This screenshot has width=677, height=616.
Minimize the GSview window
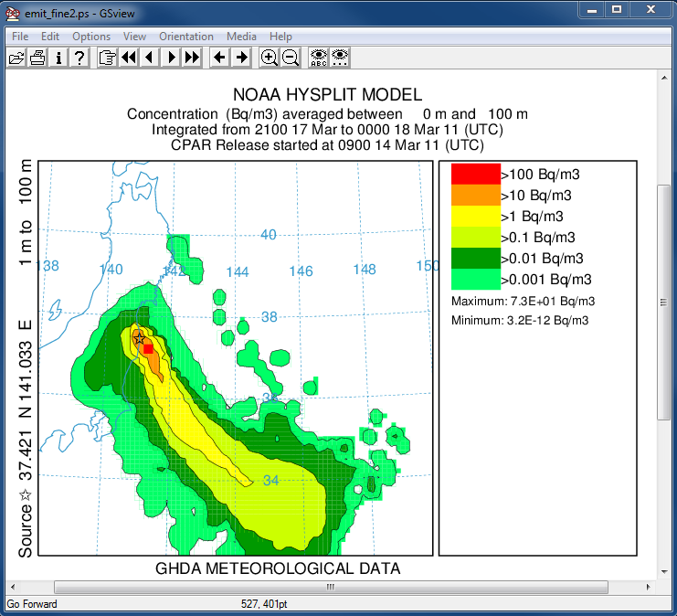coord(592,10)
